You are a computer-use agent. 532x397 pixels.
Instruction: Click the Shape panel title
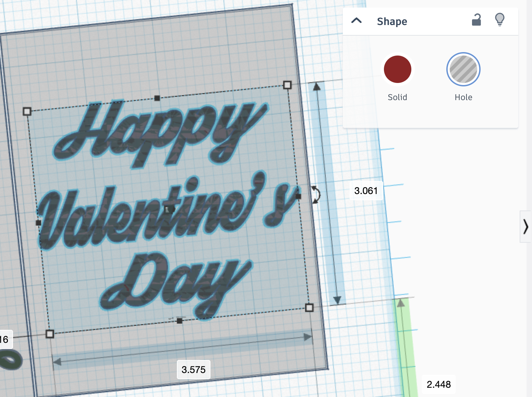(392, 21)
